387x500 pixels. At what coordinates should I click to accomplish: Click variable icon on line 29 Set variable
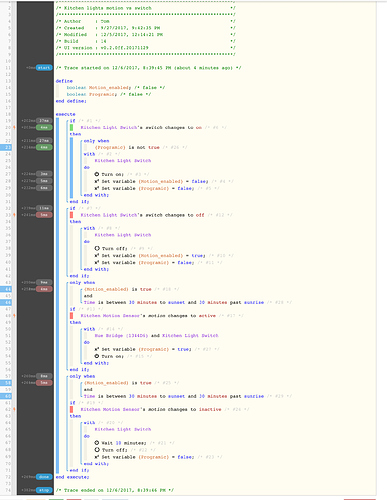pyautogui.click(x=97, y=188)
